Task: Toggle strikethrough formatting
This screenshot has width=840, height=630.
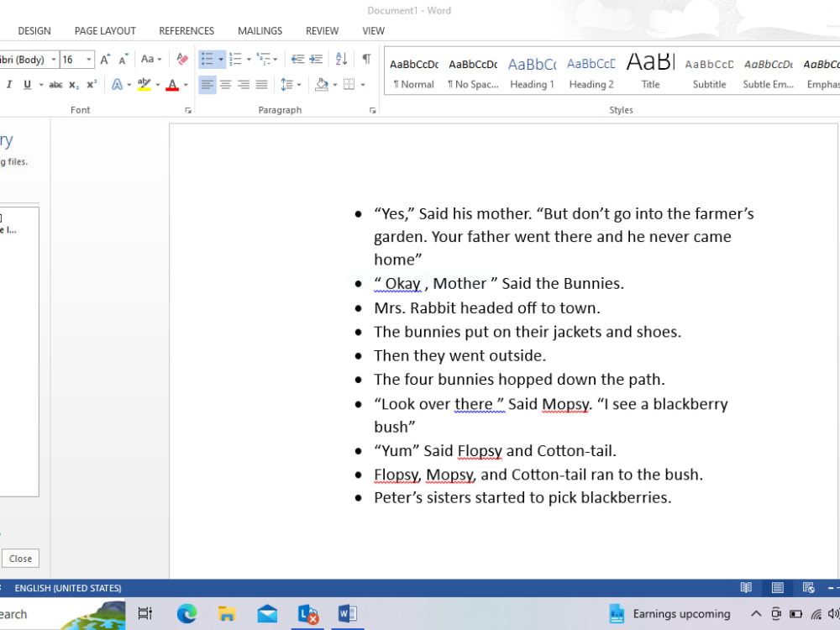Action: coord(55,85)
